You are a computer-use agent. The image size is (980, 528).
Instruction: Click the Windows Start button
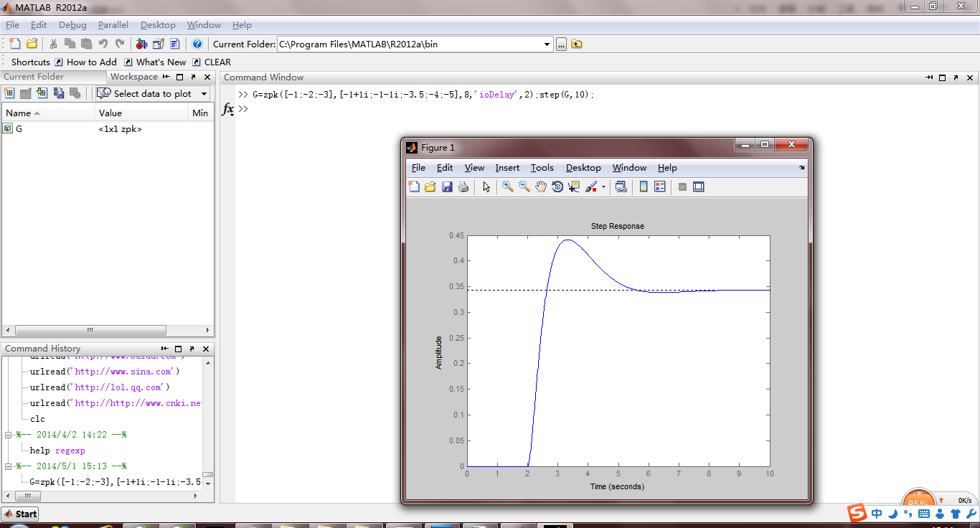[20, 514]
